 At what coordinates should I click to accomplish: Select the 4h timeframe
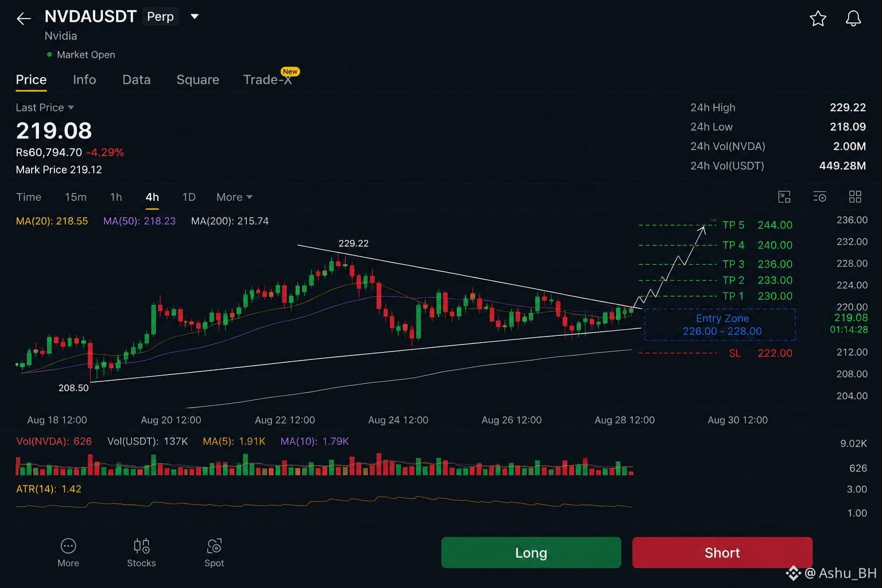[x=152, y=197]
